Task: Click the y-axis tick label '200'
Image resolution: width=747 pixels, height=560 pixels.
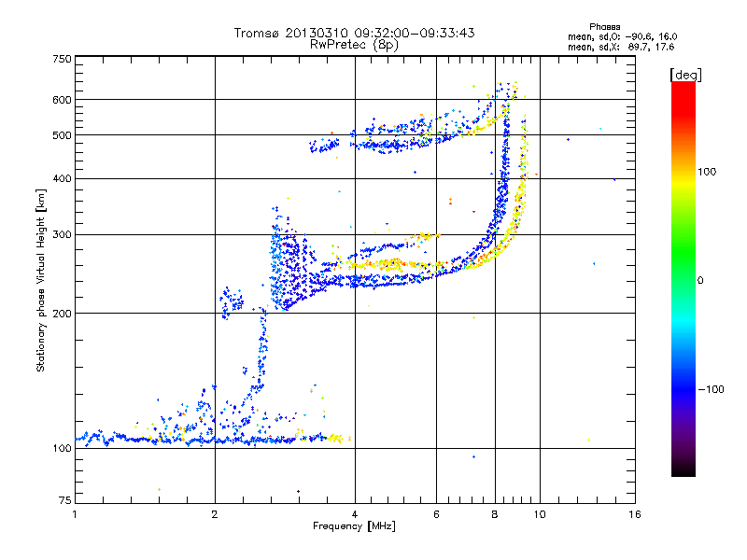Action: (x=62, y=314)
